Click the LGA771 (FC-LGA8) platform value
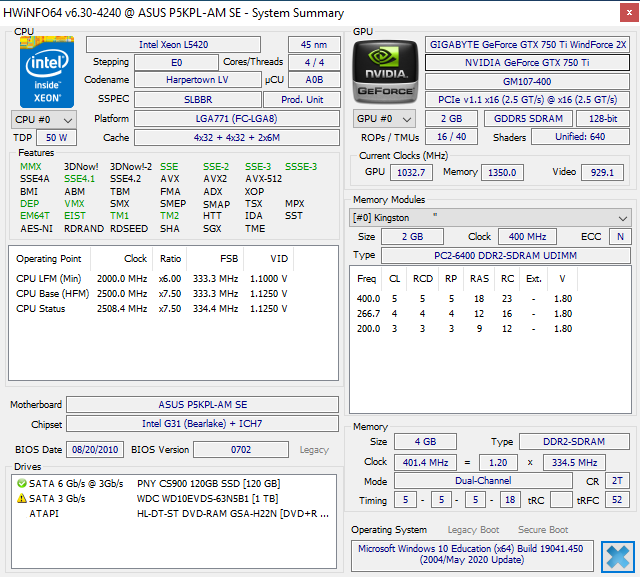Viewport: 640px width, 577px height. pos(237,119)
